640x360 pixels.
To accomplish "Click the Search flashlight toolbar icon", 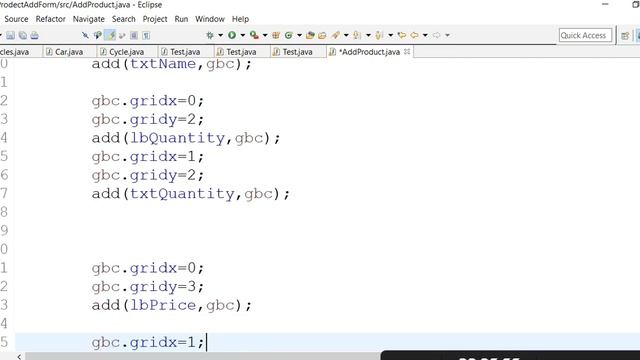I will click(x=336, y=36).
